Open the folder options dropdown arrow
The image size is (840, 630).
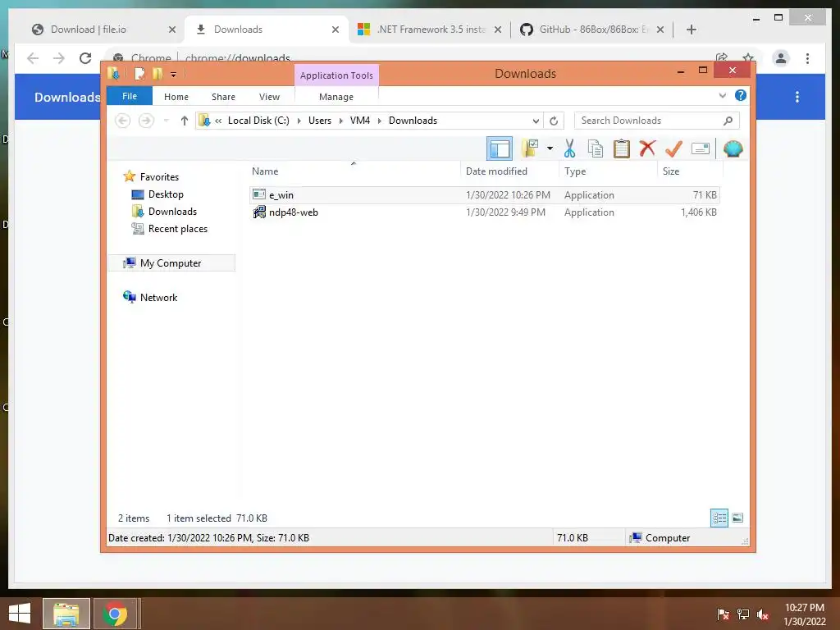click(550, 148)
